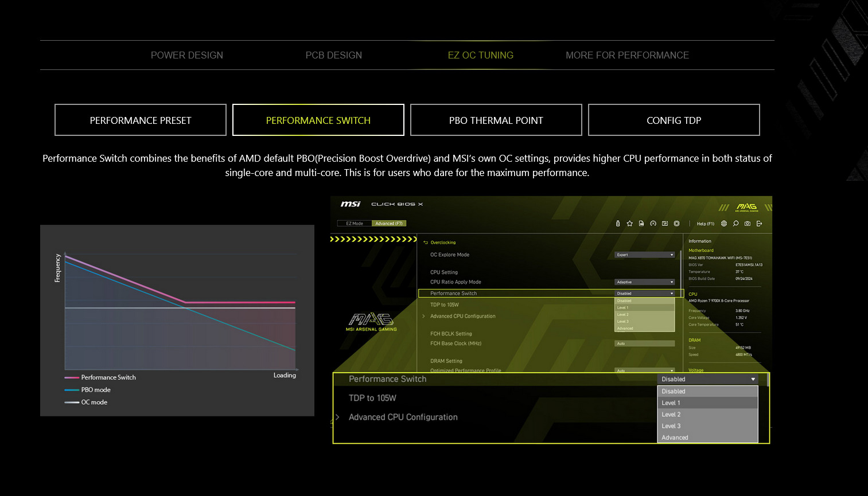This screenshot has width=868, height=496.
Task: Open small Performance Switch Disabled dropdown in BIOS
Action: click(645, 294)
